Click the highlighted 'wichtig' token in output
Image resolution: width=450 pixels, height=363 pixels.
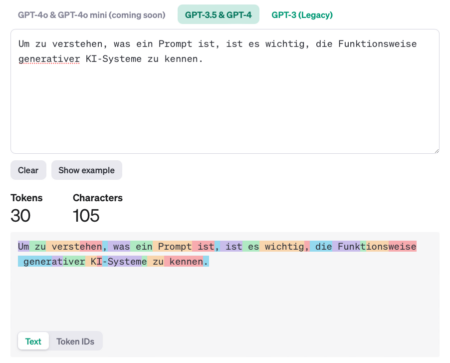(x=282, y=247)
